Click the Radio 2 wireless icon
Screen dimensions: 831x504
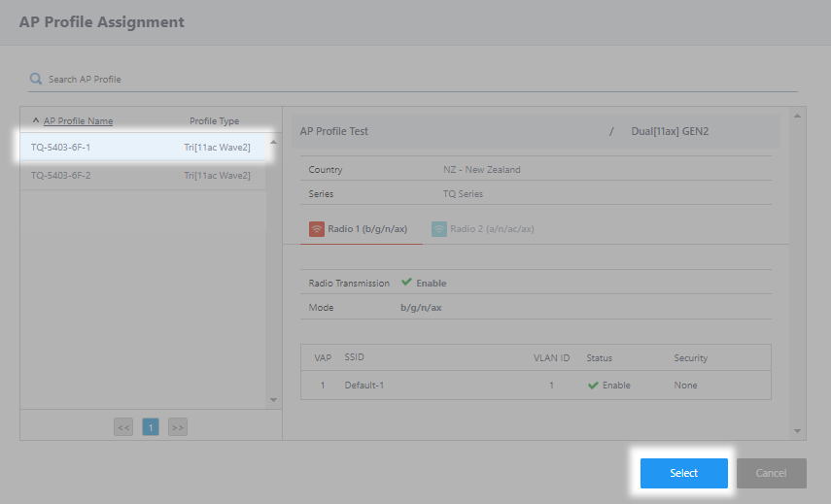point(439,229)
